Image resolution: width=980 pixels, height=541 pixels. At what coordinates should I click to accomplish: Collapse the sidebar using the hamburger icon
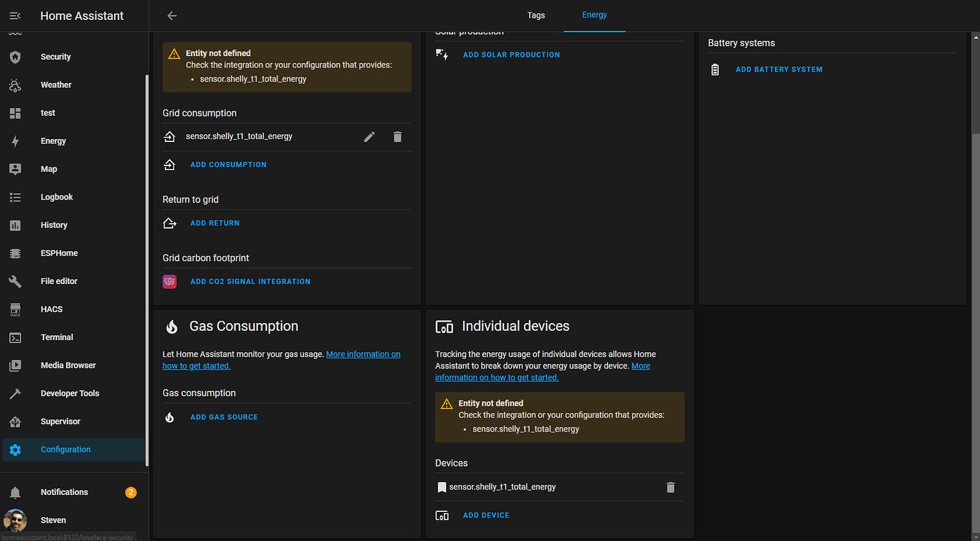click(x=15, y=15)
